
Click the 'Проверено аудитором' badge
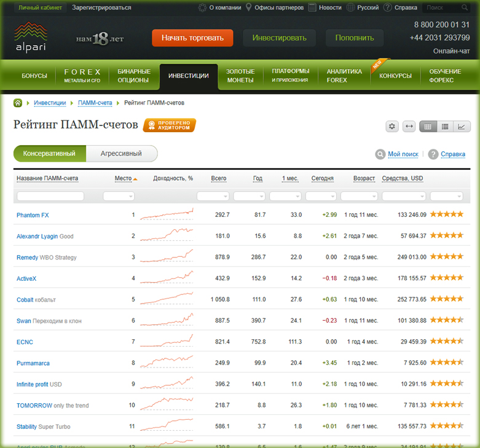click(170, 125)
